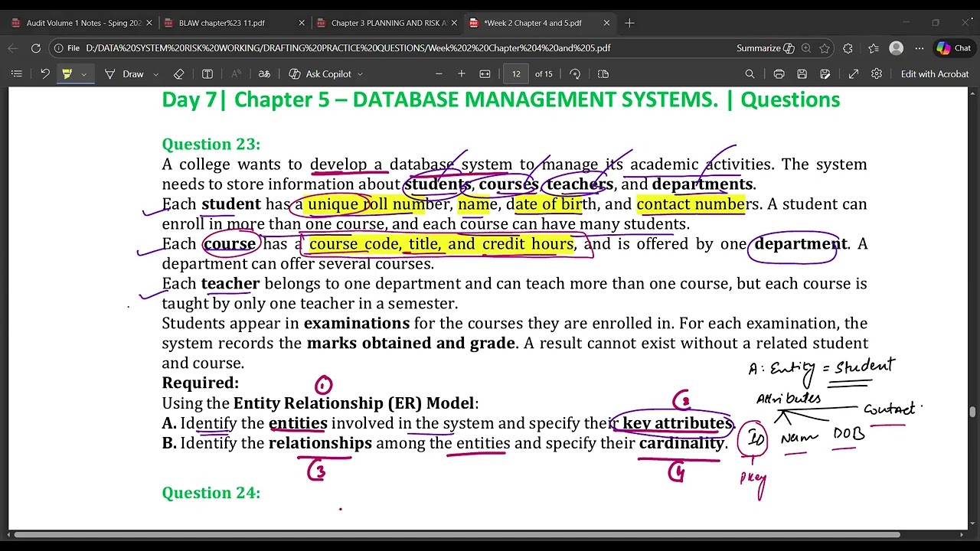Close the Week 2 Chapter 4 and 5 tab
Viewport: 980px width, 551px height.
pyautogui.click(x=606, y=23)
